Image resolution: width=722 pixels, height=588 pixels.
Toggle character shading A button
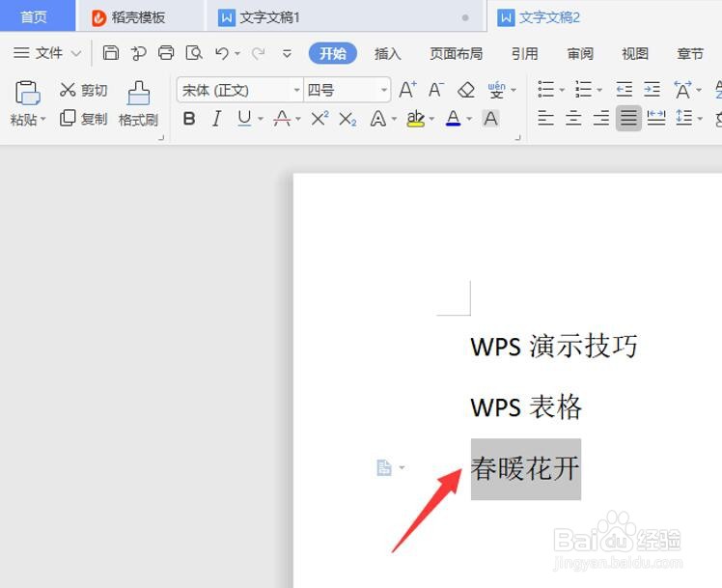tap(490, 119)
